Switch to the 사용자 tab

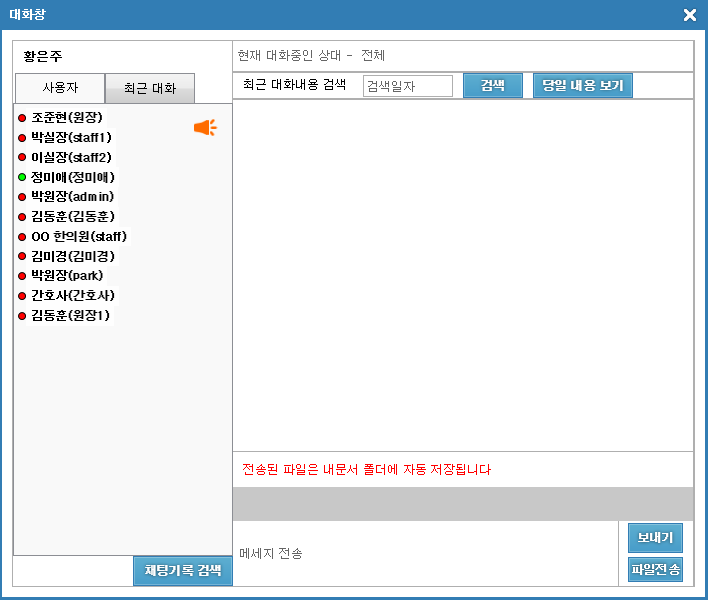[60, 88]
